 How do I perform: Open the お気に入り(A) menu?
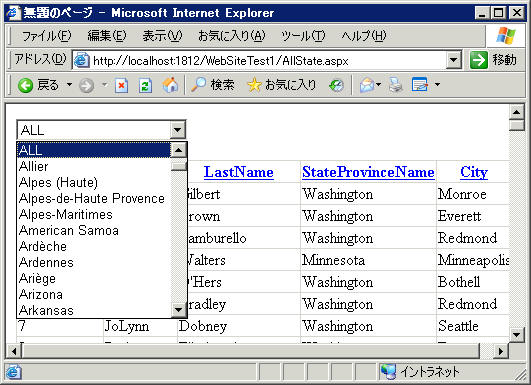pos(231,36)
